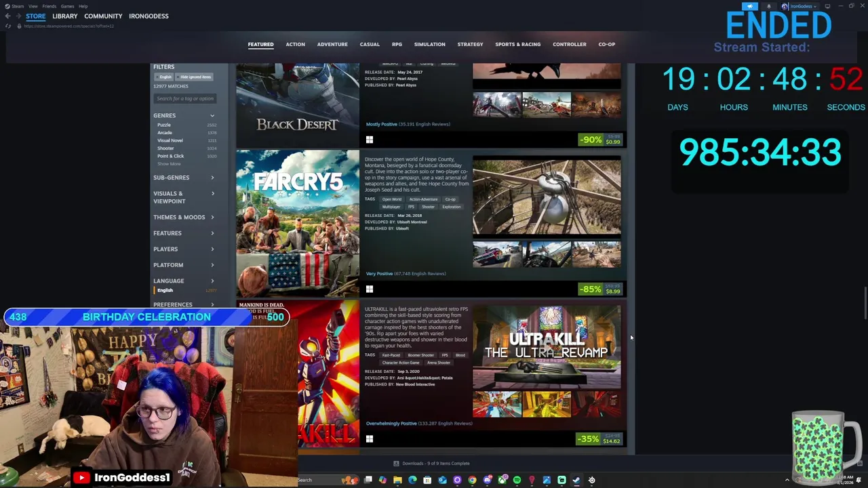Click the Far Cry 5 -85% price button
The height and width of the screenshot is (488, 868).
(x=600, y=289)
